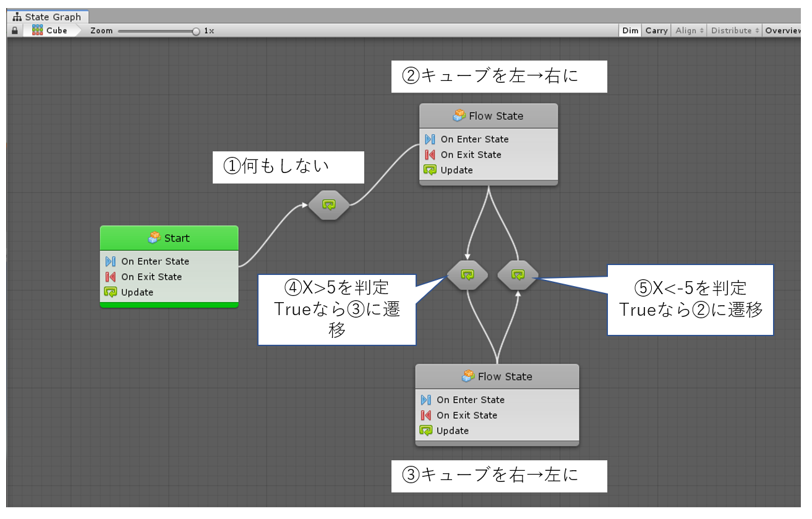Screen dimensions: 812x519
Task: Click On Exit State in Start node
Action: tap(151, 277)
